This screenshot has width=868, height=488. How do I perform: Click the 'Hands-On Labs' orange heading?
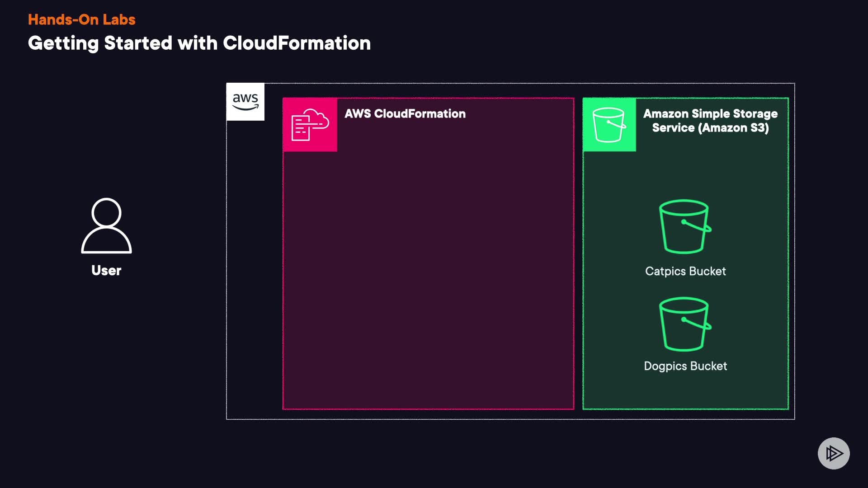coord(81,19)
